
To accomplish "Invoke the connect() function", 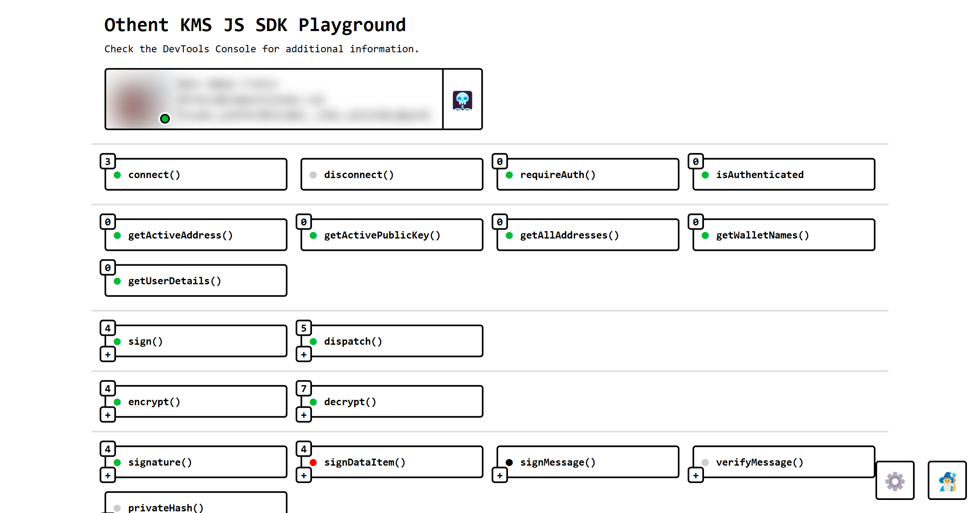I will [x=195, y=175].
